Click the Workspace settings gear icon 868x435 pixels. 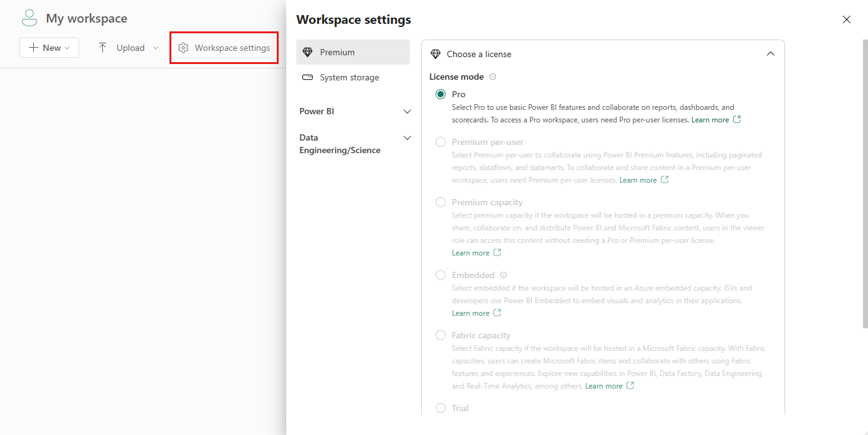click(x=183, y=48)
